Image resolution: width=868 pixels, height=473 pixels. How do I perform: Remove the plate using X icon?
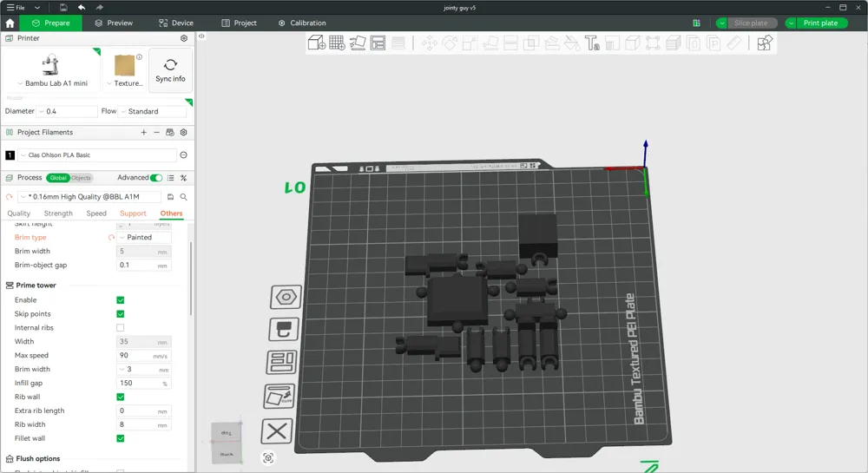pyautogui.click(x=276, y=431)
